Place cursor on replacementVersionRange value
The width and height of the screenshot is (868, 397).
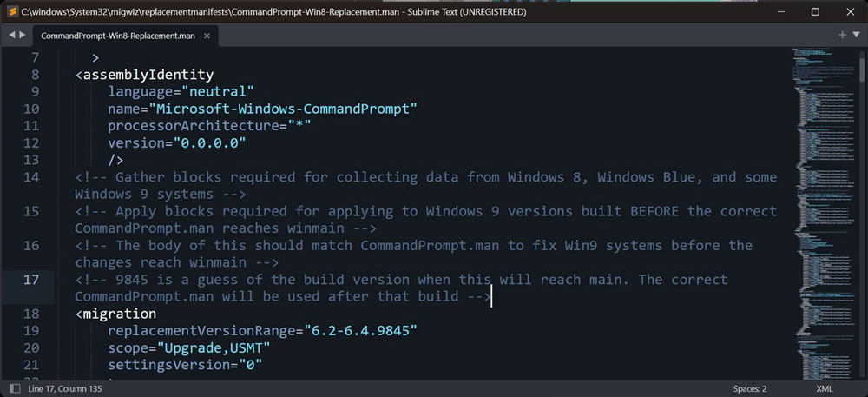point(360,331)
